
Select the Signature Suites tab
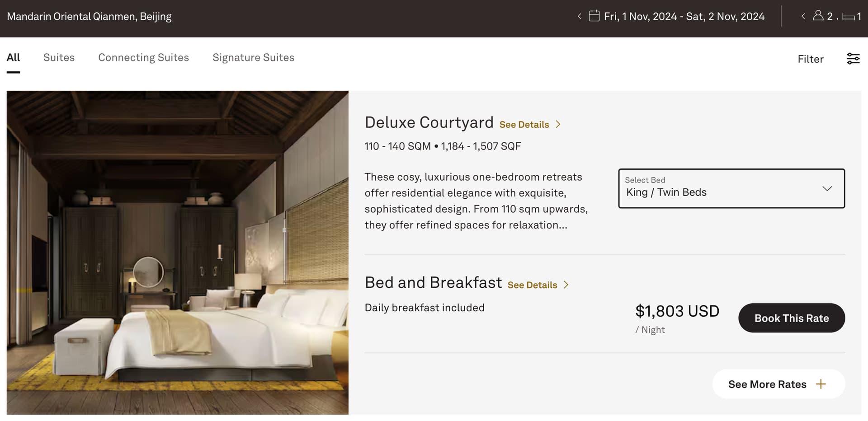click(253, 57)
